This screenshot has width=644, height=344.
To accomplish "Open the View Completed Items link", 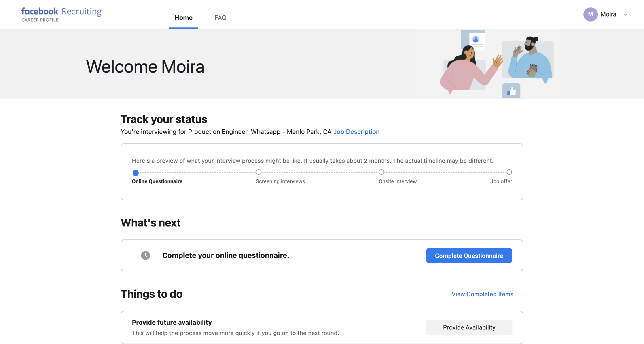I will [482, 294].
